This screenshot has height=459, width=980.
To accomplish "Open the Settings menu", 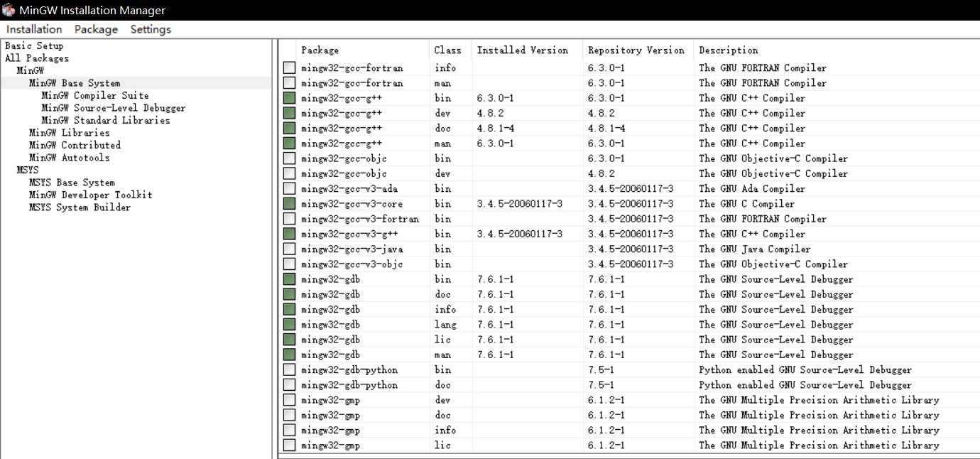I will coord(151,29).
